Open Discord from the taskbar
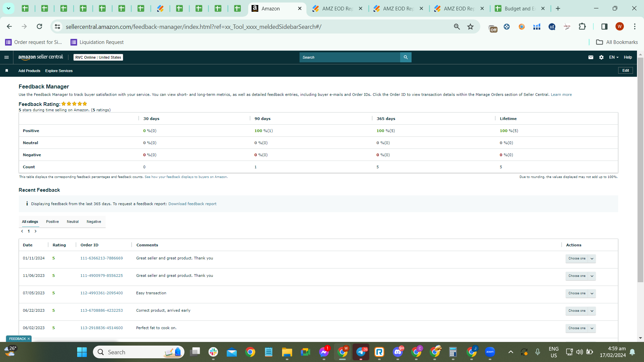This screenshot has width=644, height=362. pos(398,352)
